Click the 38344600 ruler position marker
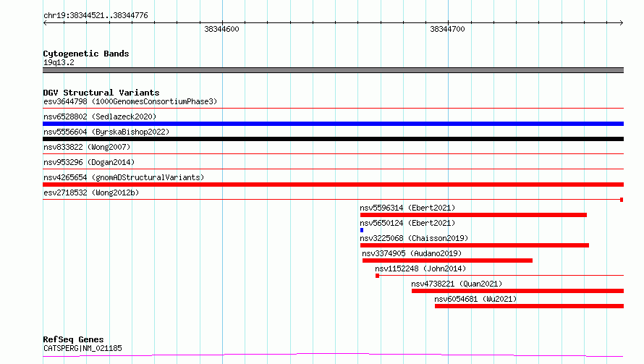This screenshot has width=644, height=364. pos(222,29)
